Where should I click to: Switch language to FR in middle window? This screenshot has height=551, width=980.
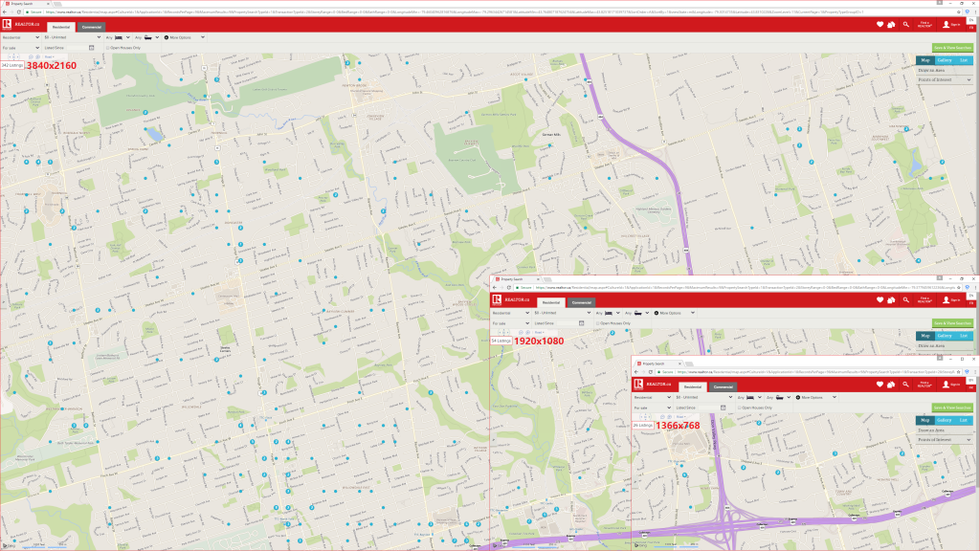tap(971, 303)
